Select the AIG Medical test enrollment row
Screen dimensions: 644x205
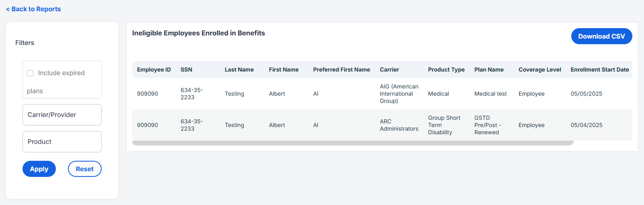point(382,94)
